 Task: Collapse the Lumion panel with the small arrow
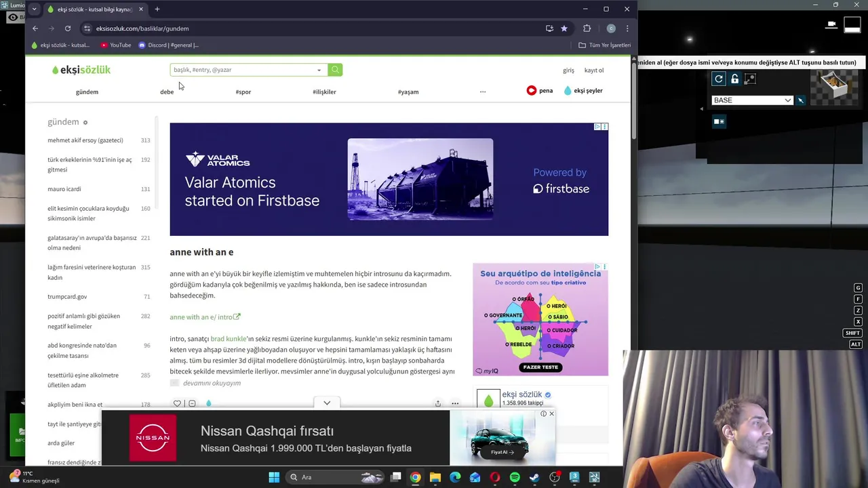tap(702, 108)
